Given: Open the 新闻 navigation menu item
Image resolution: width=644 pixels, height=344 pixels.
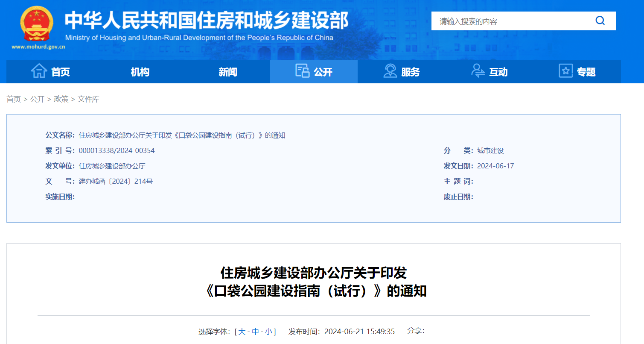Looking at the screenshot, I should coord(228,72).
